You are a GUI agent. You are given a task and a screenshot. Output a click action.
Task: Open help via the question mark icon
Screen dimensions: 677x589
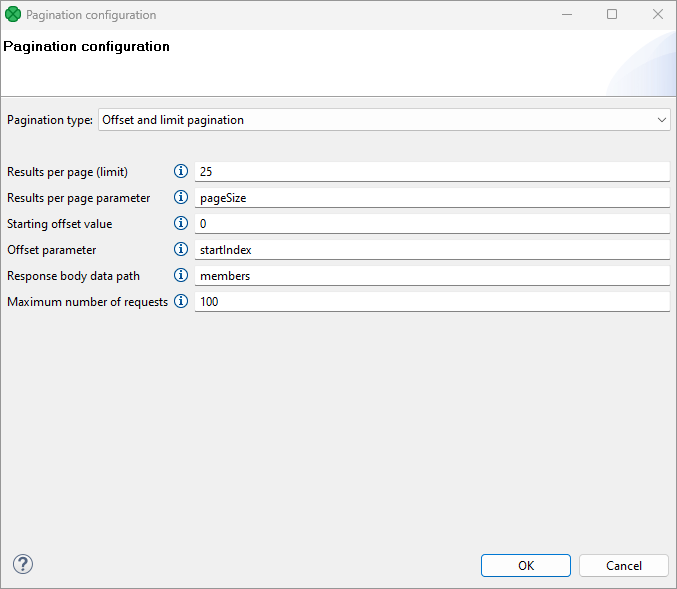22,564
